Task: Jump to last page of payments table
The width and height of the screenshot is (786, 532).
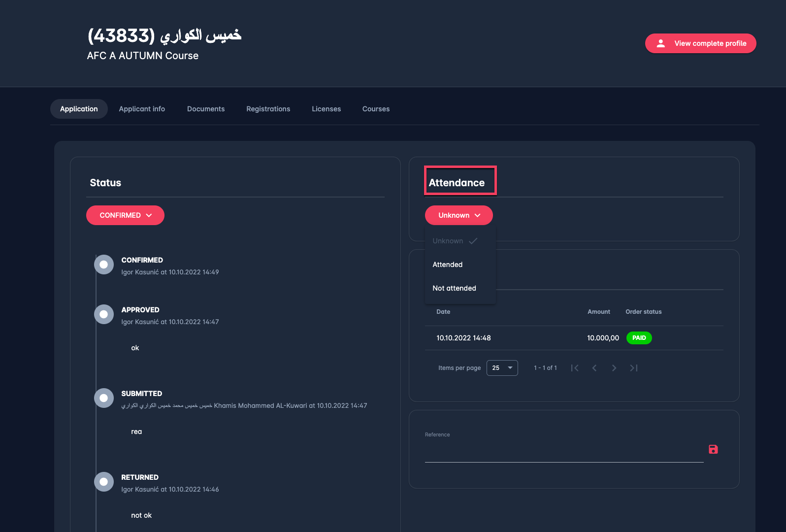Action: point(634,368)
